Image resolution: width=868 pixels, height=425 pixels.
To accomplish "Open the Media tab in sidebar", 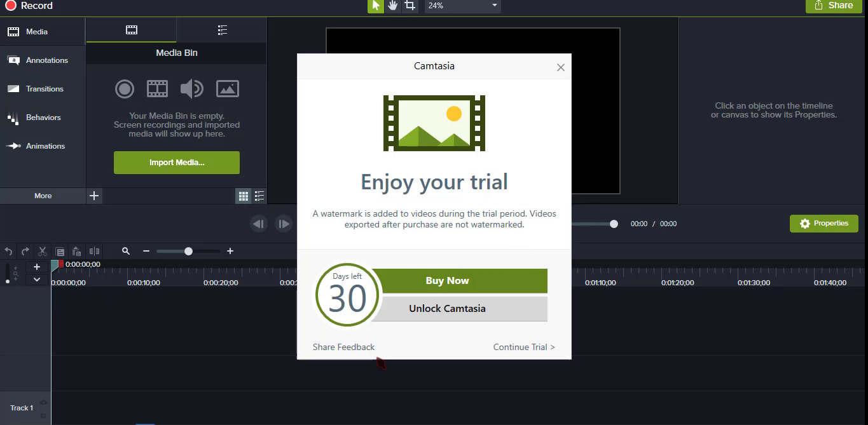I will 43,32.
